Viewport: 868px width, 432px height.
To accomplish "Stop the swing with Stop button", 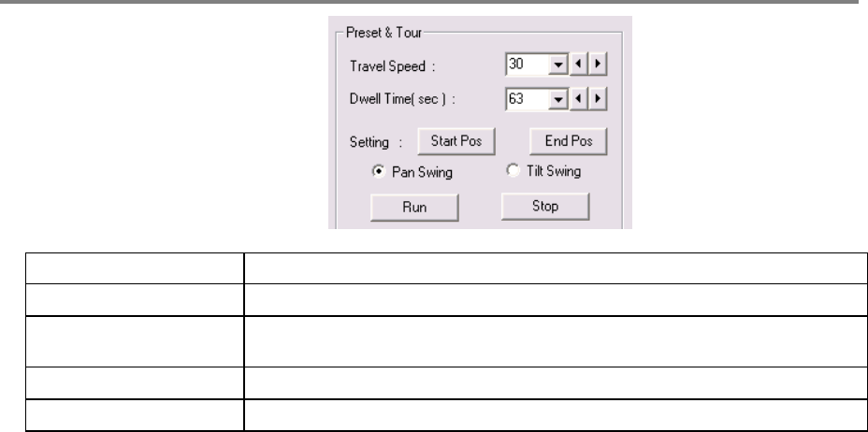I will 544,207.
